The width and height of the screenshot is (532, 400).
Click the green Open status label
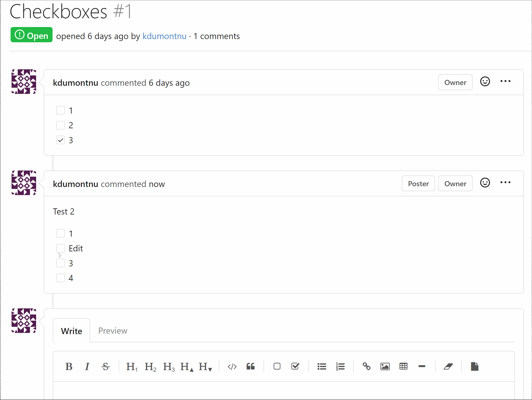pos(31,35)
